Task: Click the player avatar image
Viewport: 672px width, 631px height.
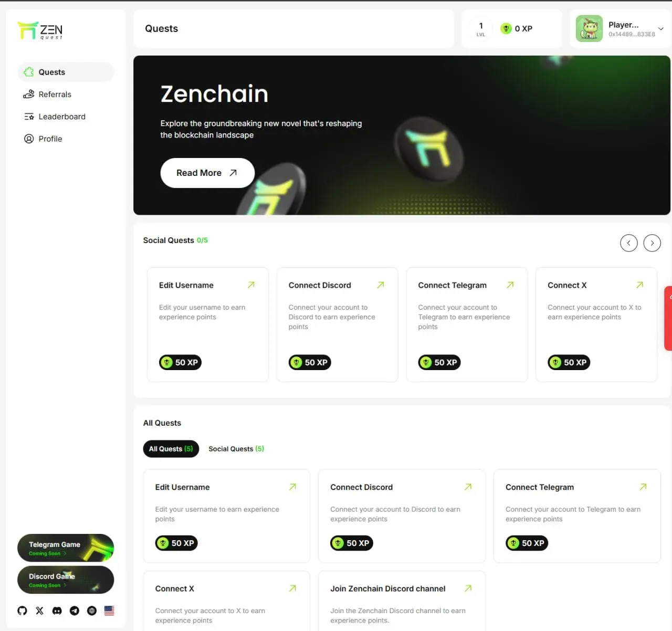Action: point(589,28)
